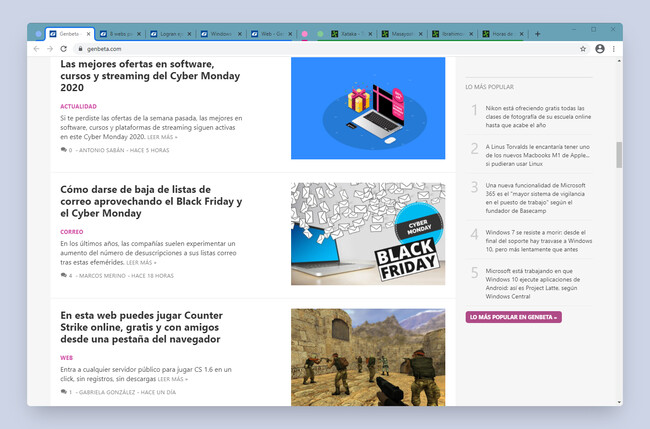Screen dimensions: 650x429
Task: Open the Black Friday envelopes thumbnail
Action: (x=368, y=234)
